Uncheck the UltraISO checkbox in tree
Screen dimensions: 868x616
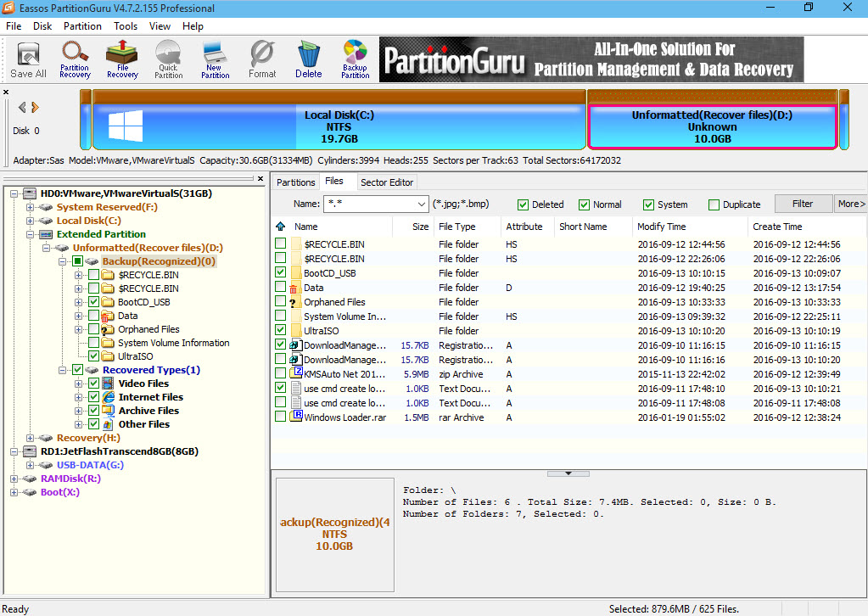point(93,356)
